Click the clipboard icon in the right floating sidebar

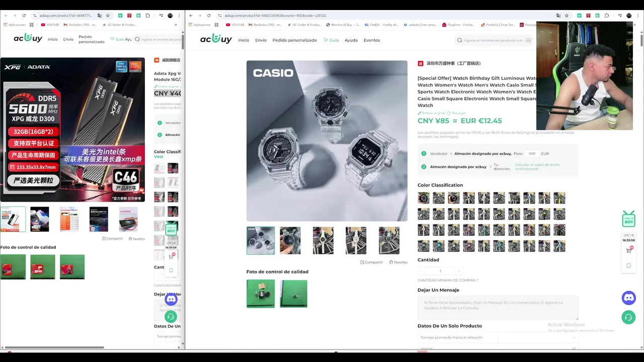(629, 265)
